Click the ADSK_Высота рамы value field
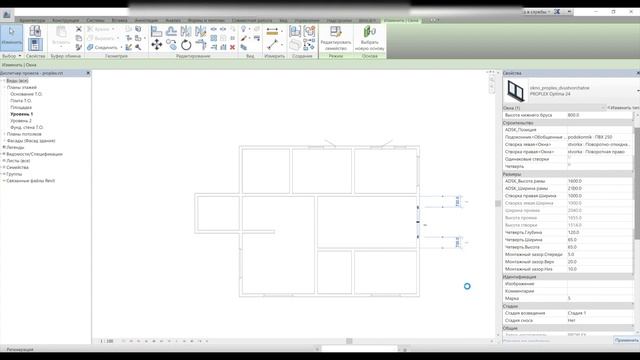The height and width of the screenshot is (360, 640). coord(599,181)
